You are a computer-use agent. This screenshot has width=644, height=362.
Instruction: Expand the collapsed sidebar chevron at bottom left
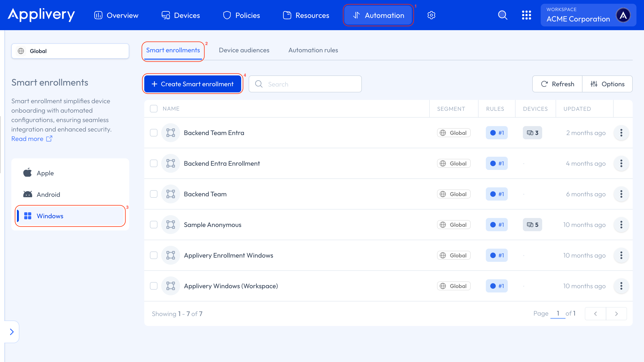click(x=12, y=332)
